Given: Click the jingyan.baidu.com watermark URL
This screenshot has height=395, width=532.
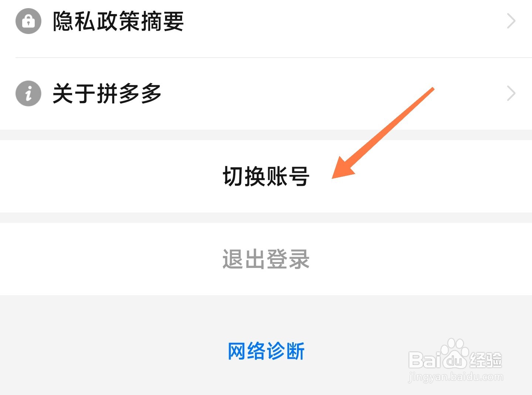Looking at the screenshot, I should pyautogui.click(x=456, y=377).
